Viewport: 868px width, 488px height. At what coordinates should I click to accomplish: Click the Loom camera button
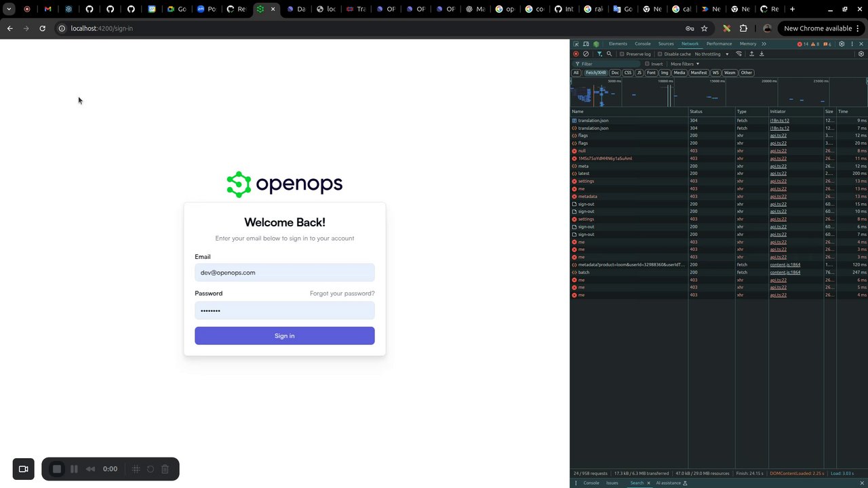[23, 469]
